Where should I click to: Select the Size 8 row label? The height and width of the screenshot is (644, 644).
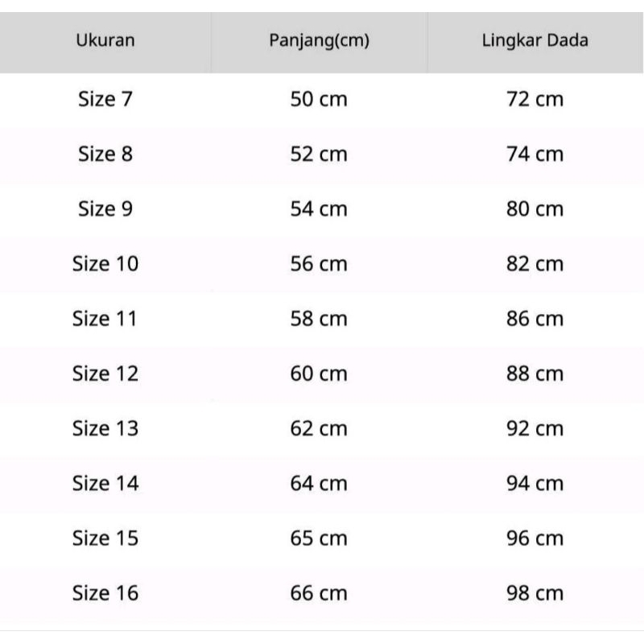point(105,155)
